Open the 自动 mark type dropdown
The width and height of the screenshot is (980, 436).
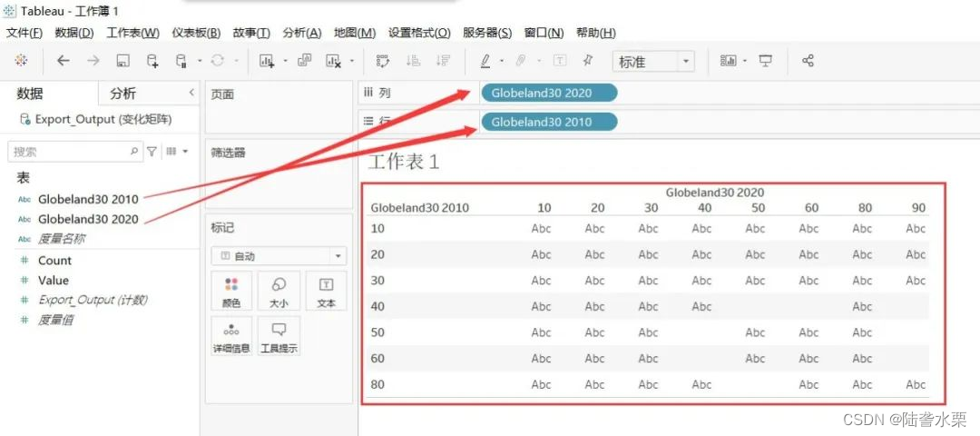279,256
